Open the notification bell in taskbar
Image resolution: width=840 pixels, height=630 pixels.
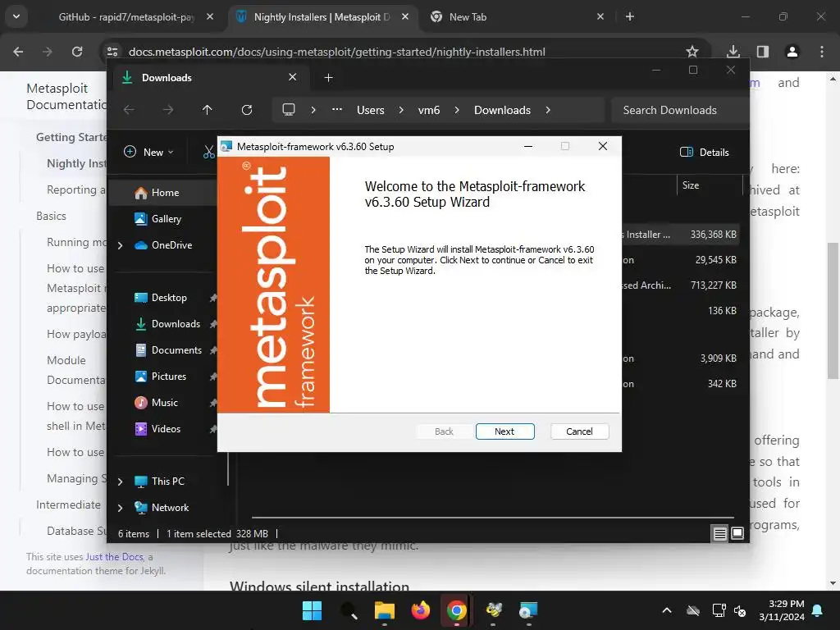(x=818, y=610)
